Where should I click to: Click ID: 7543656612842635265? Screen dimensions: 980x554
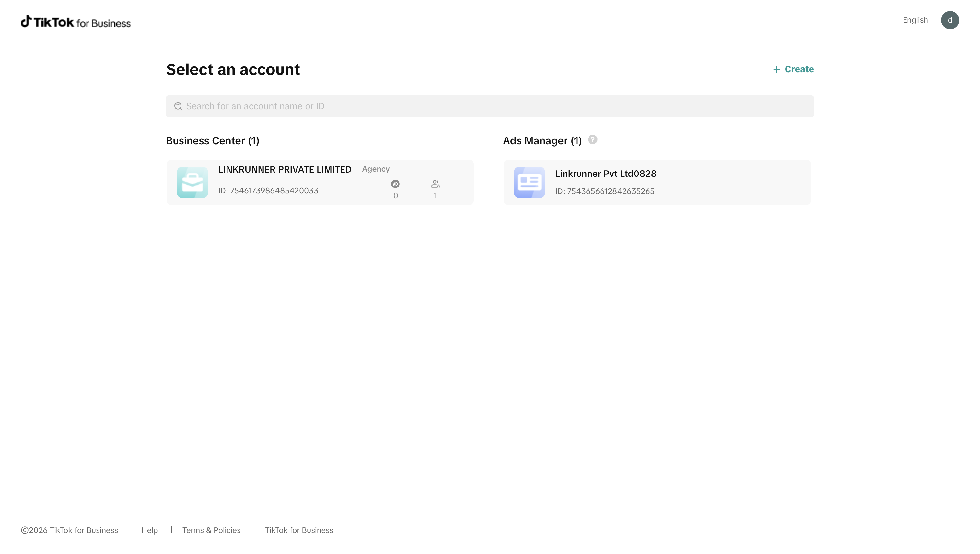(x=605, y=191)
